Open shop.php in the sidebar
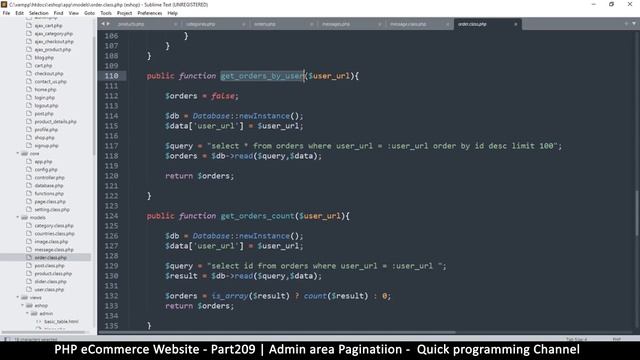 (x=44, y=138)
